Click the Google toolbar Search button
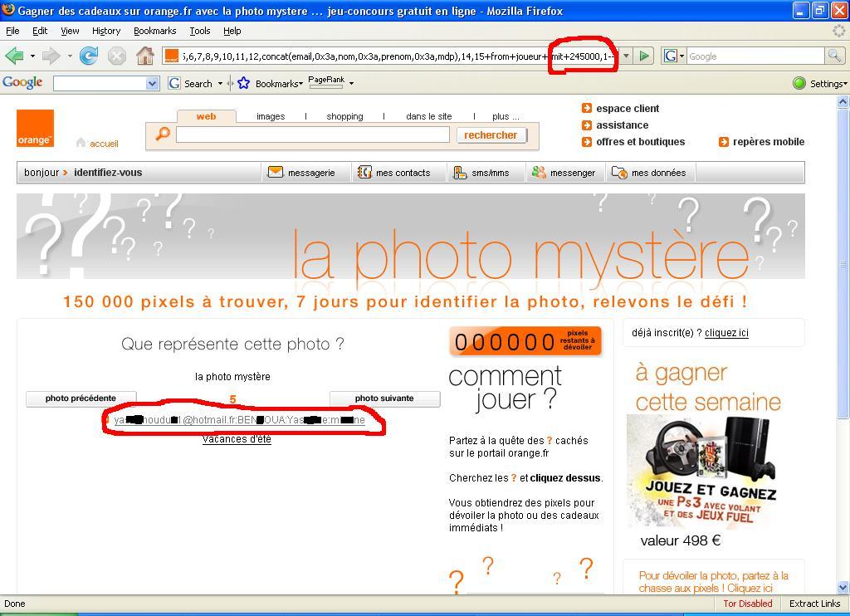850x616 pixels. (191, 84)
